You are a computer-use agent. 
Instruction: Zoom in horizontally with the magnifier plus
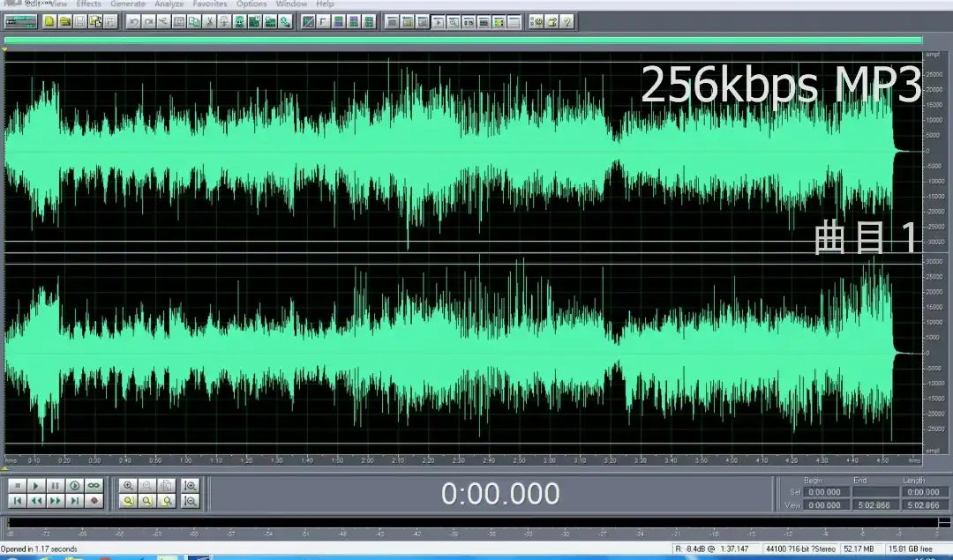click(128, 485)
